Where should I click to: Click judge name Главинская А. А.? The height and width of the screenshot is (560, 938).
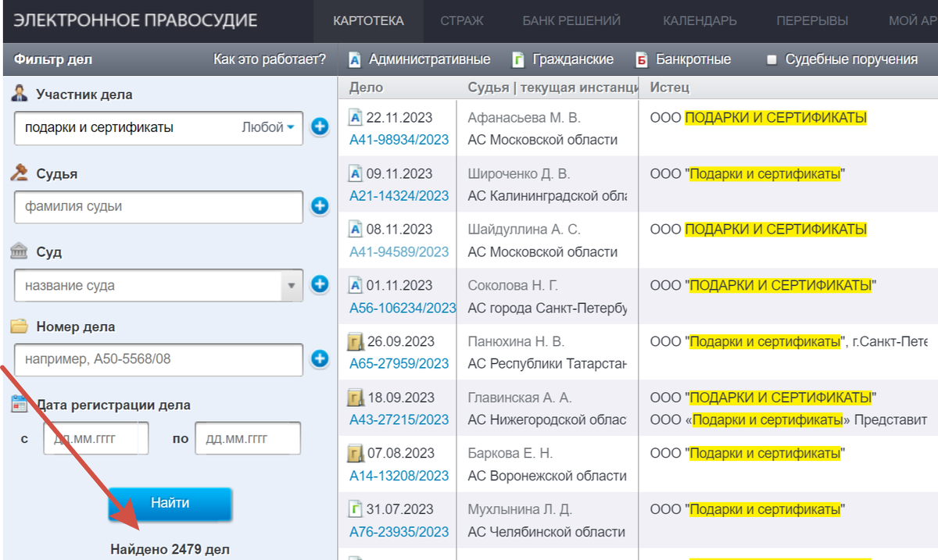click(520, 398)
